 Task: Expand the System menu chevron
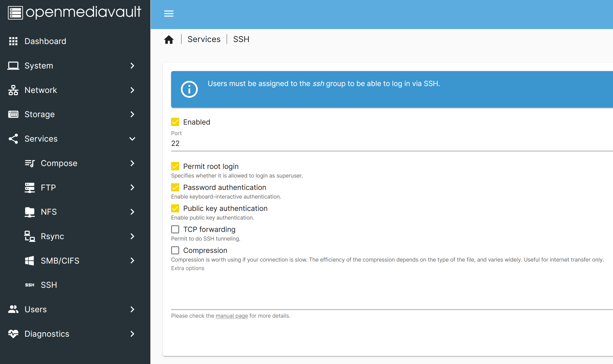coord(132,66)
